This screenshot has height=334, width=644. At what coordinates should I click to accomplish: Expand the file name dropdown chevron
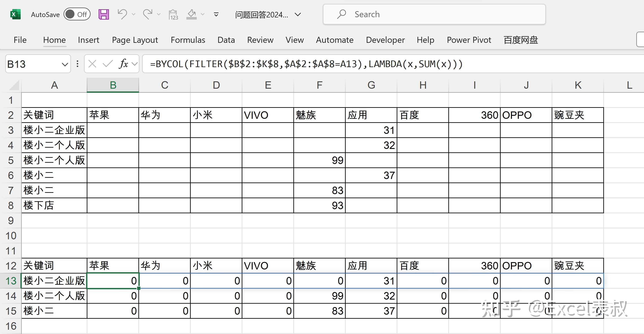point(297,14)
